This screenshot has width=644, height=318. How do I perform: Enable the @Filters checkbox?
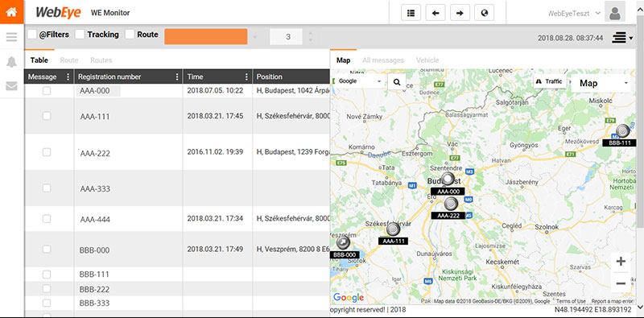coord(32,35)
